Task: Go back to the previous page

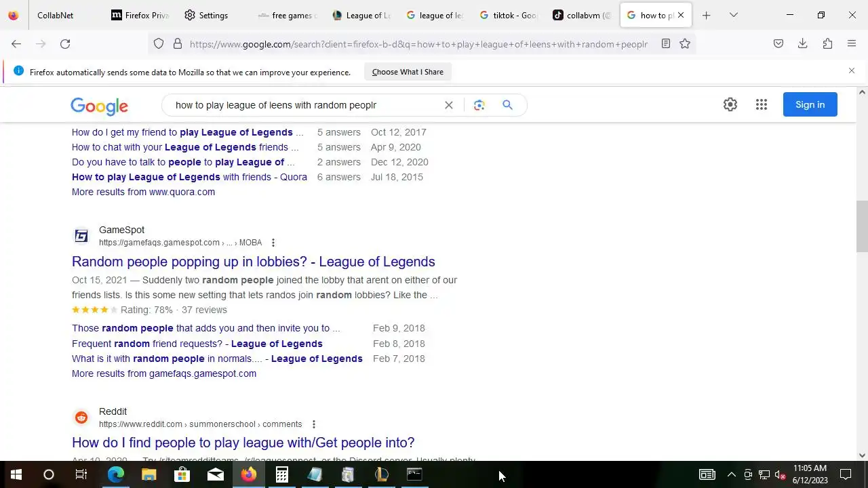Action: click(x=16, y=44)
